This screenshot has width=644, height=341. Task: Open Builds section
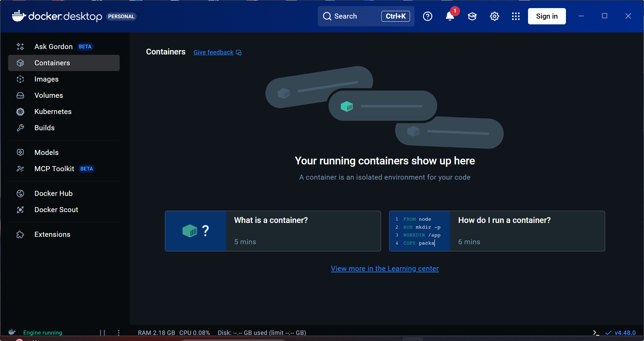click(x=64, y=128)
